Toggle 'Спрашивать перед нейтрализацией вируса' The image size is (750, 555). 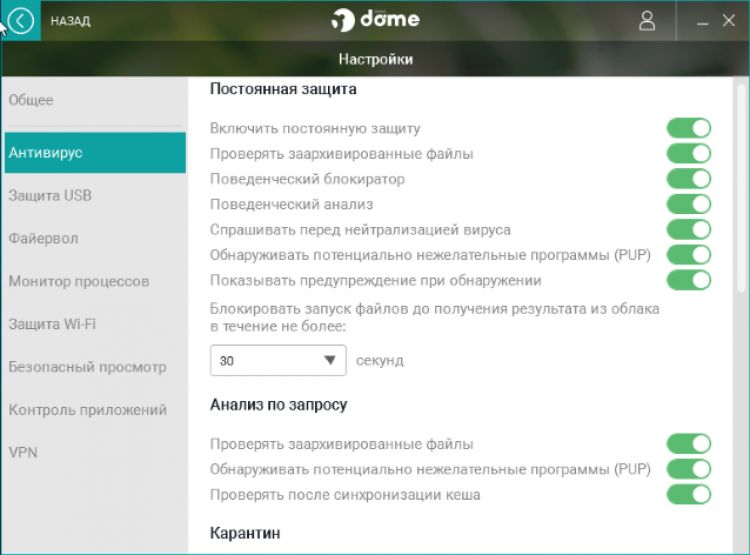click(689, 230)
